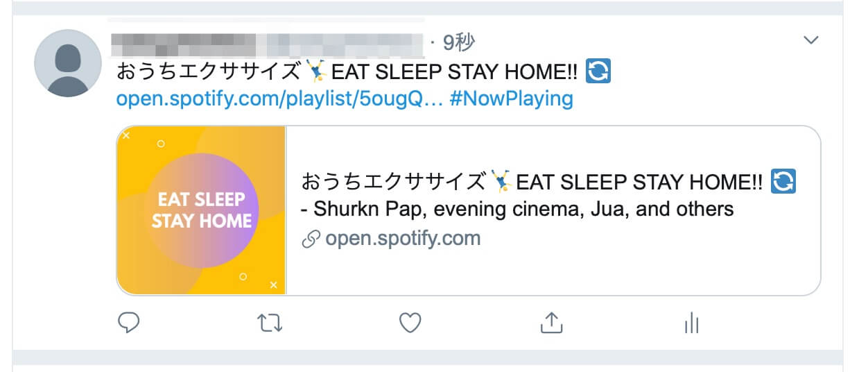
Task: Click the blurred account name
Action: (x=267, y=43)
